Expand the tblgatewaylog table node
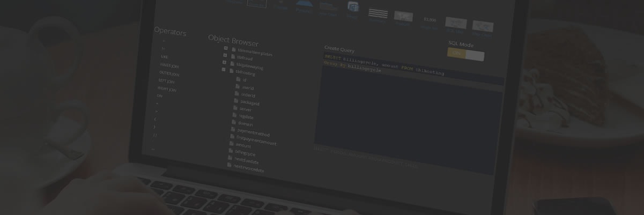644x215 pixels. point(225,62)
